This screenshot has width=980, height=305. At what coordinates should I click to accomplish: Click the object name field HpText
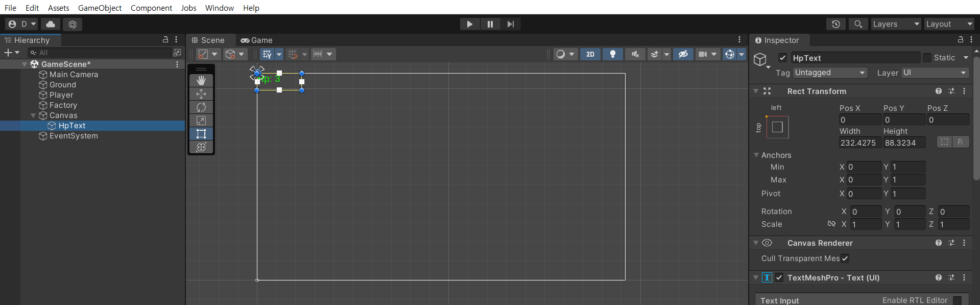click(x=855, y=58)
